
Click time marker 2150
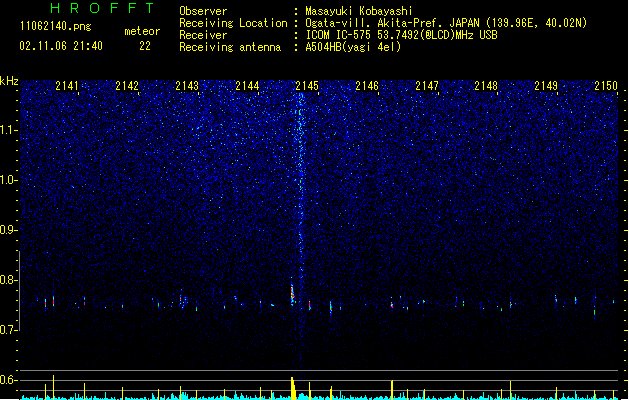click(x=606, y=85)
